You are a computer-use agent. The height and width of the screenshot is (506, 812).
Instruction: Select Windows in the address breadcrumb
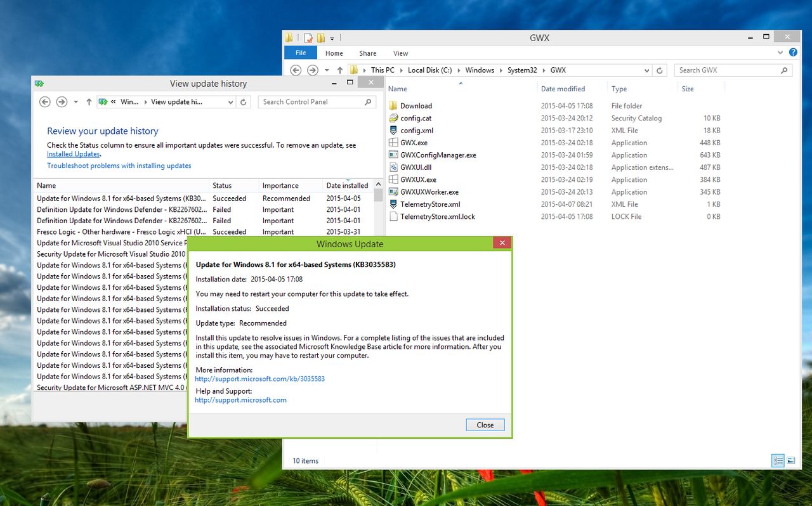coord(480,70)
